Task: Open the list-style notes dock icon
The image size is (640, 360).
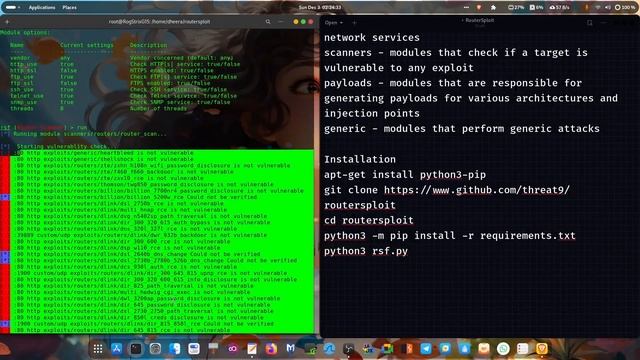Action: pyautogui.click(x=522, y=349)
